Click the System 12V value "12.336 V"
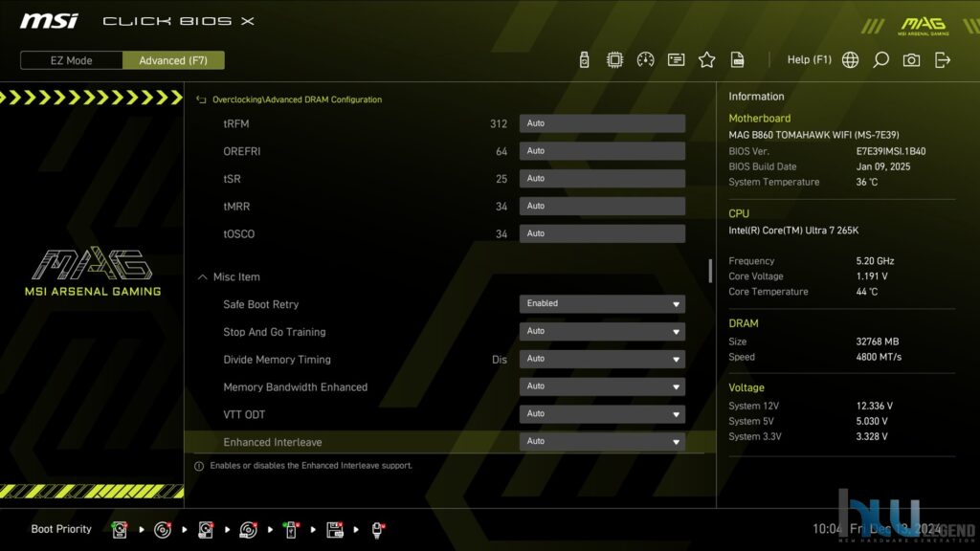This screenshot has height=551, width=980. tap(875, 406)
